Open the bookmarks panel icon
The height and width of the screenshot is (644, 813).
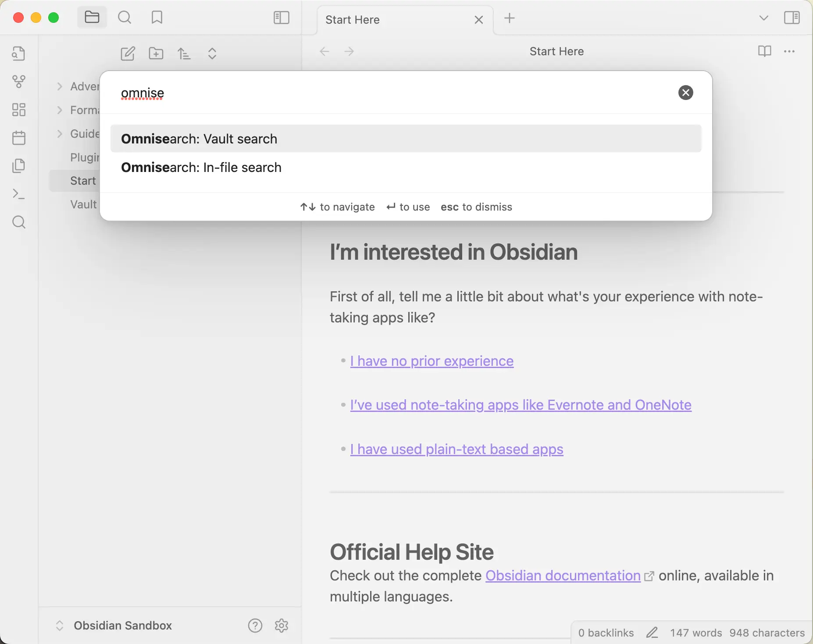pos(157,18)
